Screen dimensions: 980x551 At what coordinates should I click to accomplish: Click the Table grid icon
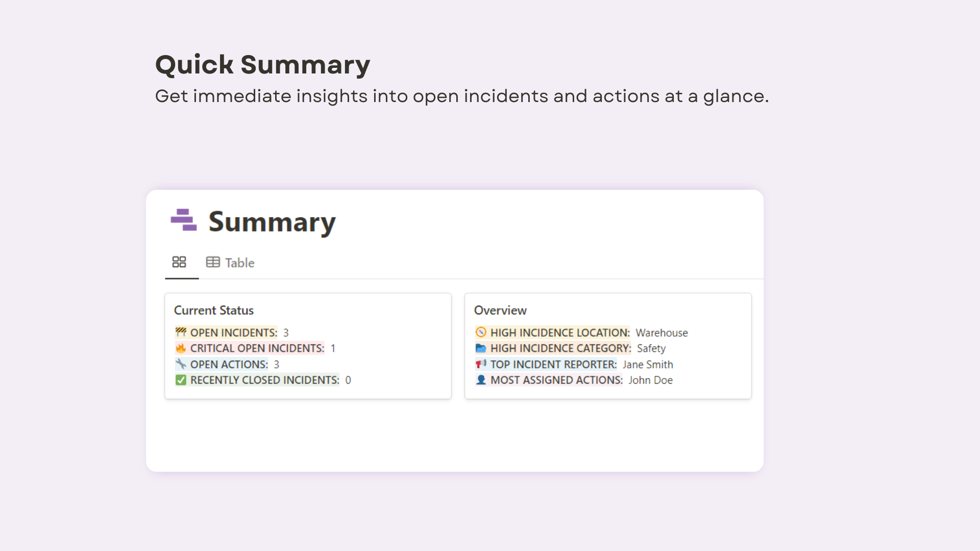[213, 262]
